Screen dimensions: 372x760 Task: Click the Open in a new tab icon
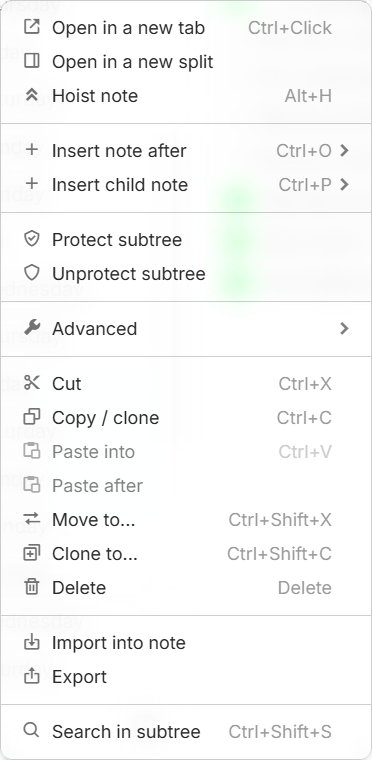32,27
